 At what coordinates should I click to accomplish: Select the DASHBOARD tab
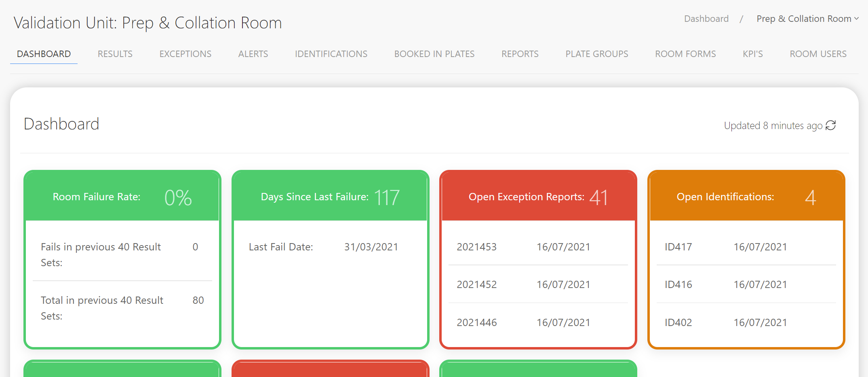point(44,54)
